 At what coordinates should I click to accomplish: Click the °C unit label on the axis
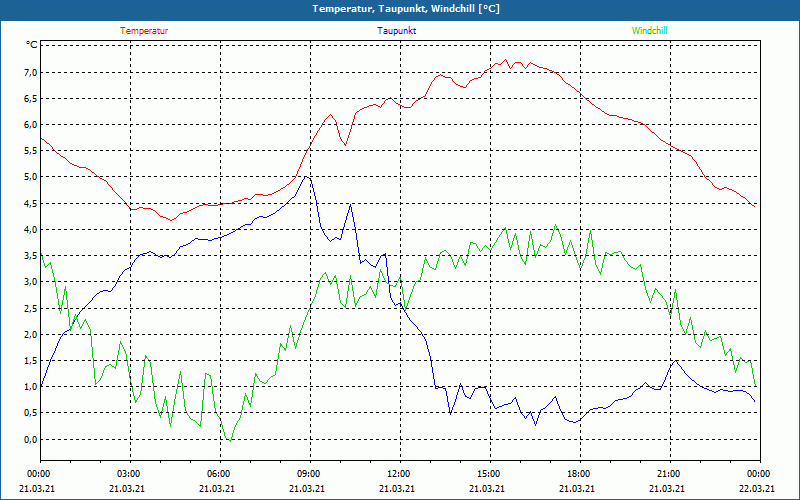(x=32, y=45)
